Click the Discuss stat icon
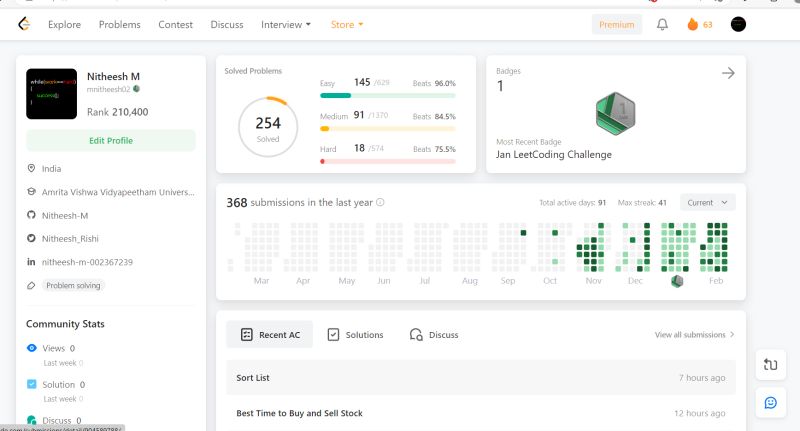Screen dimensions: 800x431 [x=32, y=420]
